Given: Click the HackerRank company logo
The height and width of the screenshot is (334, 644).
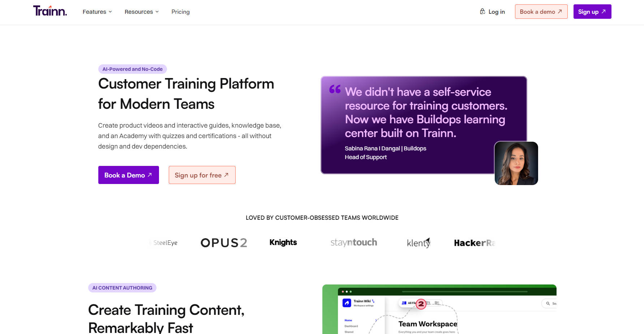Looking at the screenshot, I should click(474, 243).
